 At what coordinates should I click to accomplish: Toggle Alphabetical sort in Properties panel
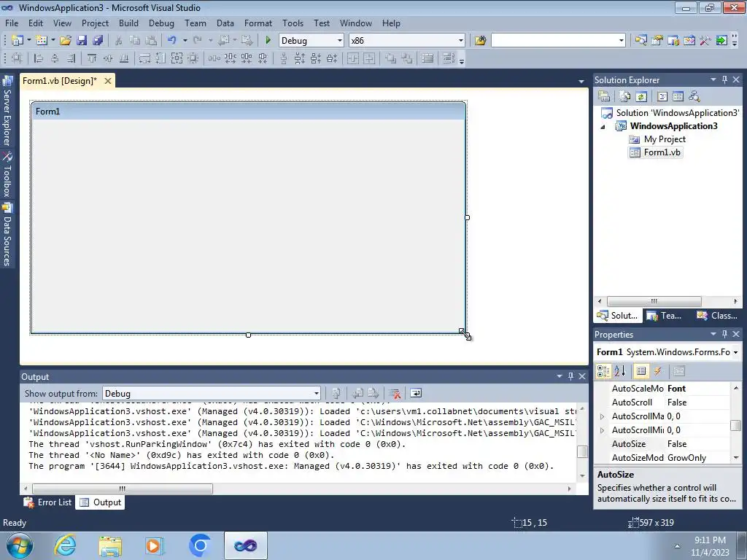620,371
